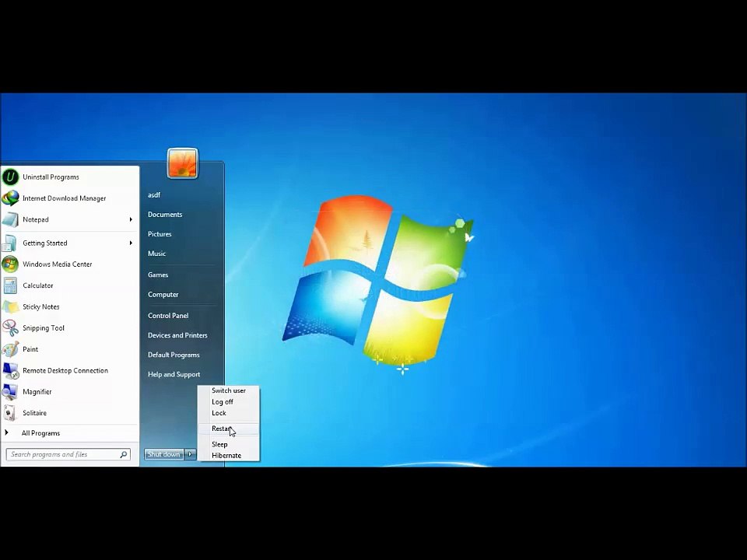Viewport: 747px width, 560px height.
Task: Choose Hibernate in power menu
Action: pyautogui.click(x=229, y=455)
